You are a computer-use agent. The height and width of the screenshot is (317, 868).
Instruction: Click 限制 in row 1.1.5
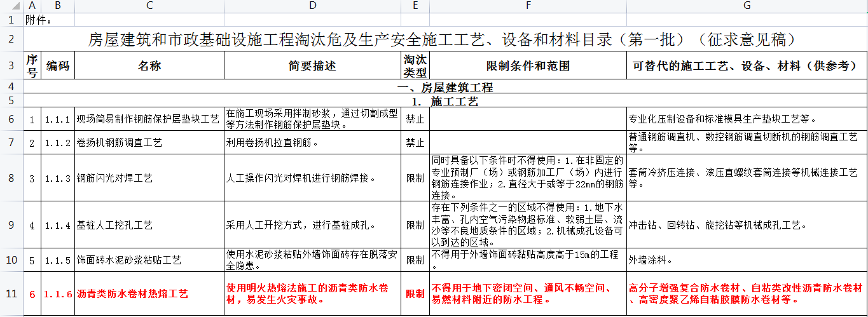pos(415,260)
